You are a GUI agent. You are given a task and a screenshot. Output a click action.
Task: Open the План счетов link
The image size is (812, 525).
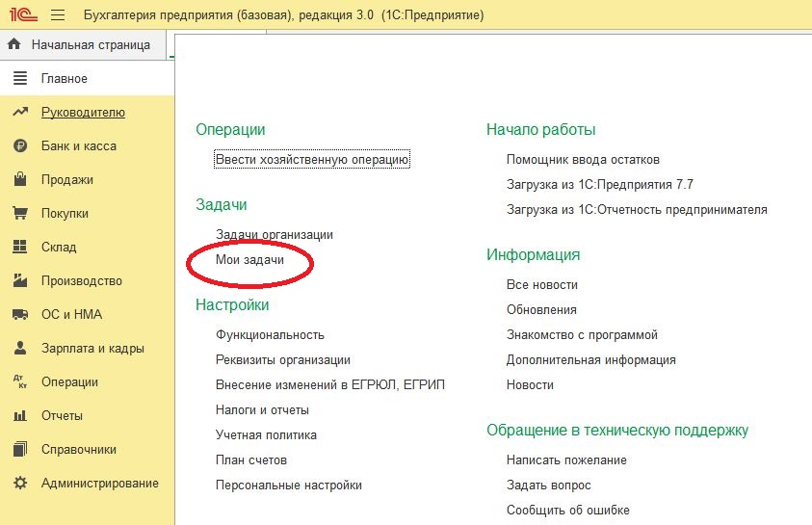tap(251, 459)
